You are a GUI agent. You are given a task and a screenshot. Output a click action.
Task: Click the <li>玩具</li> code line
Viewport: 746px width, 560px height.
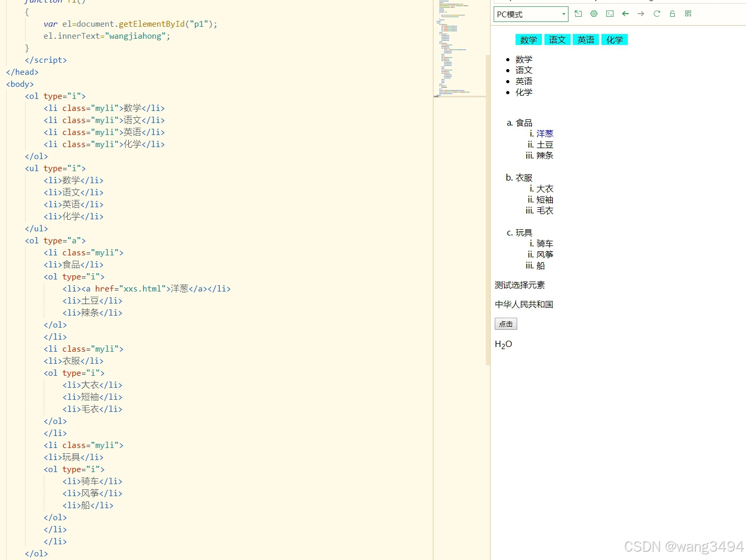pos(73,457)
